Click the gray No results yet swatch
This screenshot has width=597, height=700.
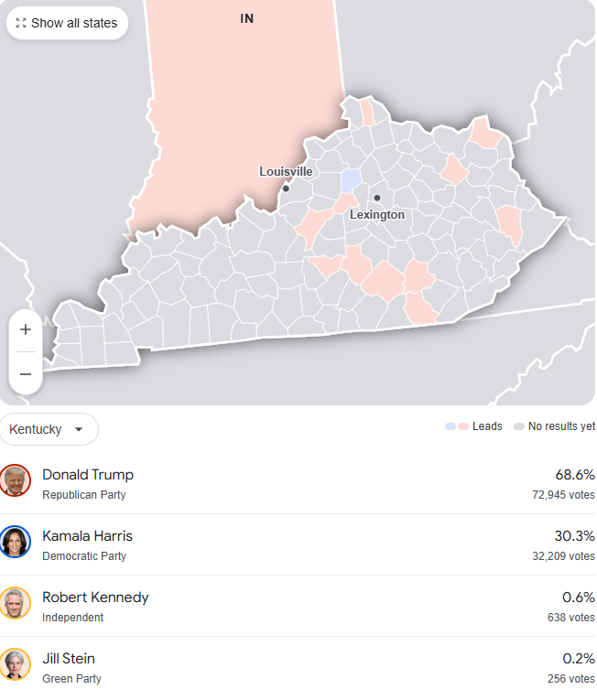click(519, 426)
